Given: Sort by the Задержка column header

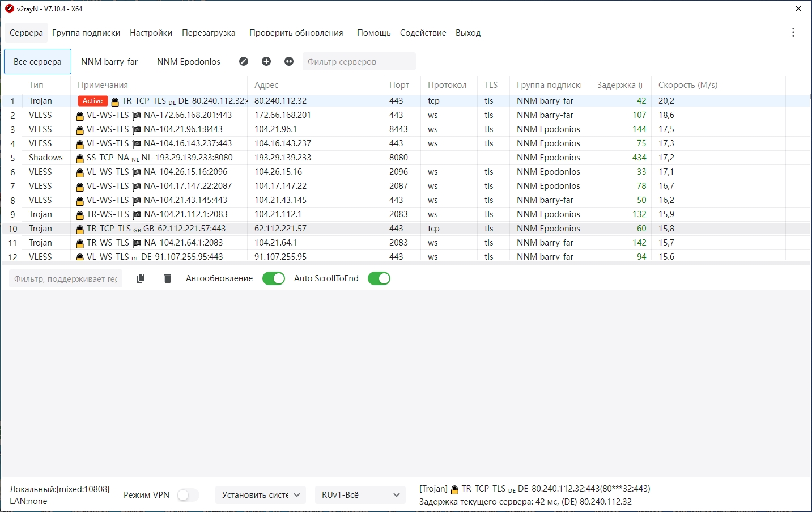Looking at the screenshot, I should (620, 85).
